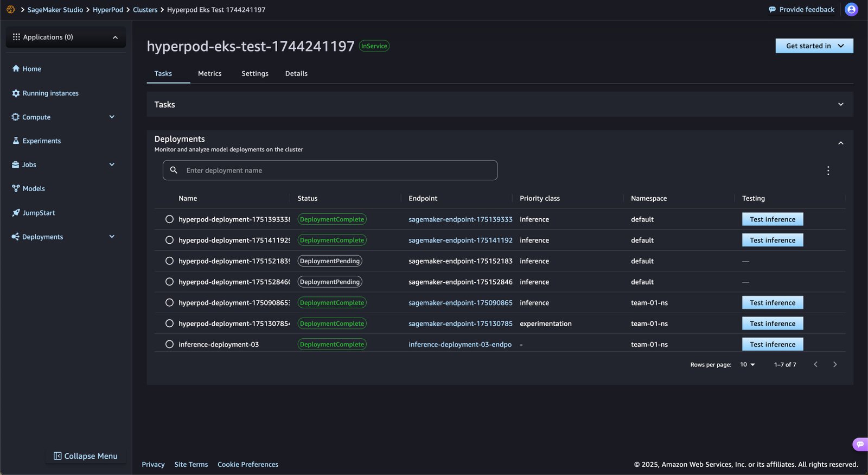
Task: Click the JumpStart rocket icon
Action: coord(16,213)
